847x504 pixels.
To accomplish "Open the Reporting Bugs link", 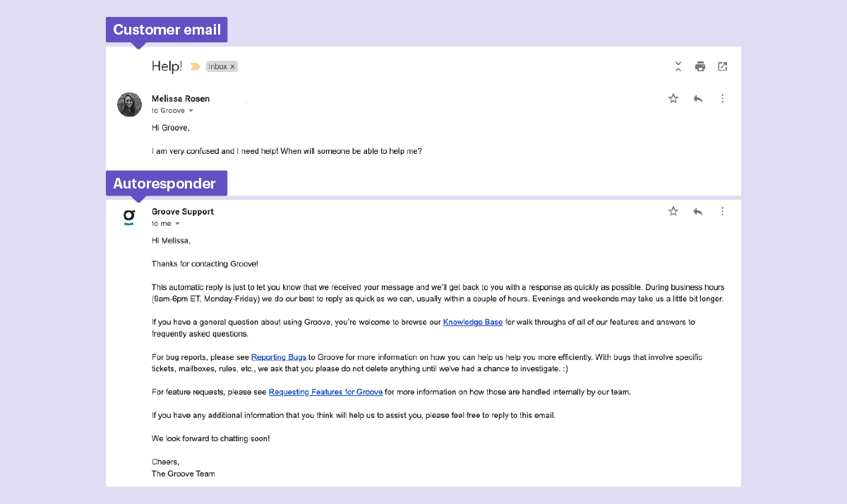I will pos(279,357).
